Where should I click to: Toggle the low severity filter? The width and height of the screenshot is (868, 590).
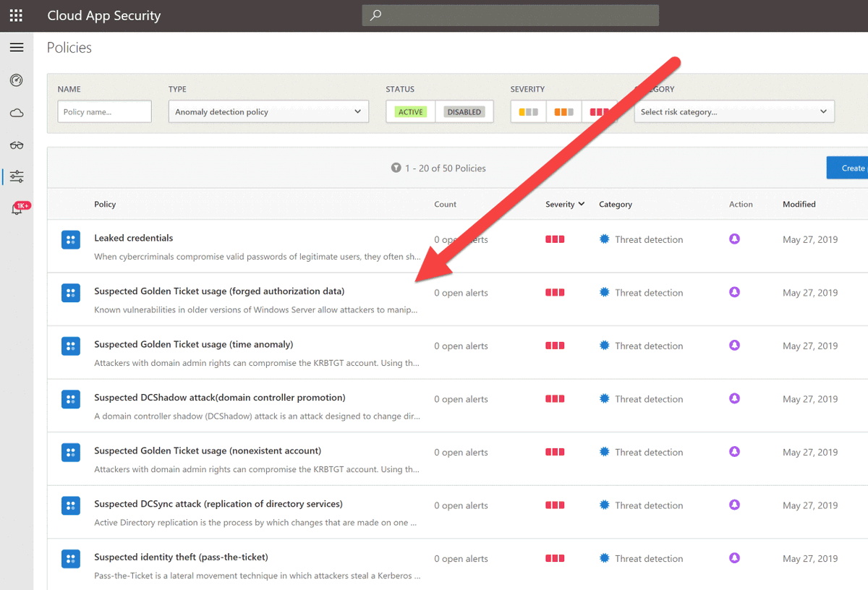[x=529, y=112]
